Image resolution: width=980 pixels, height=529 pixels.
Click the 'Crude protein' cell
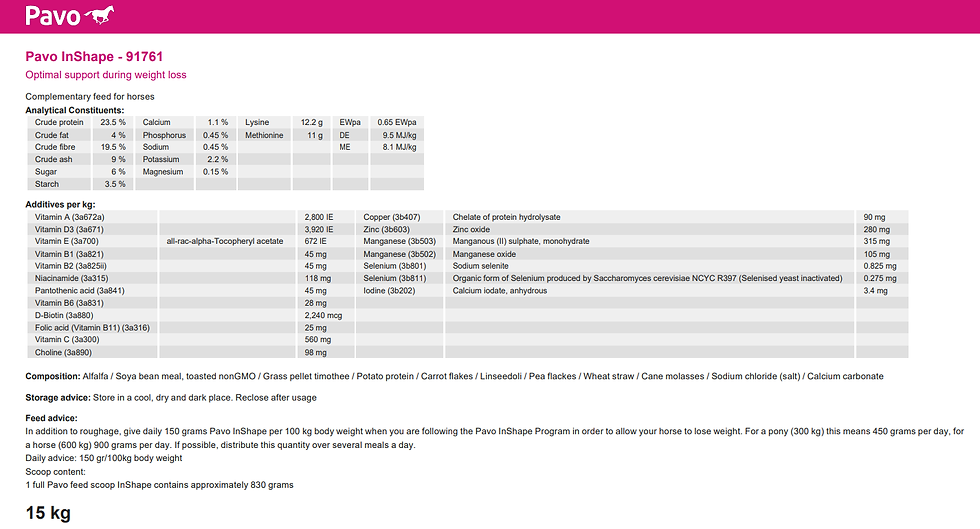pos(59,122)
